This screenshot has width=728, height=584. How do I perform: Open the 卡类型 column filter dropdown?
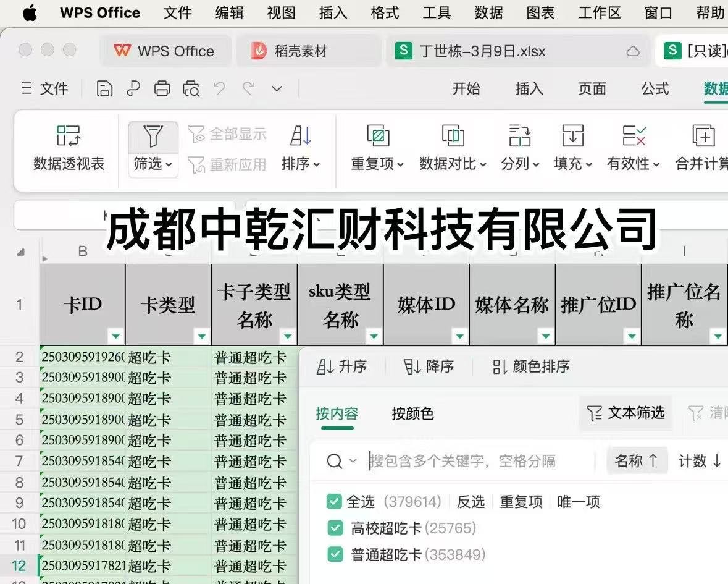(x=202, y=337)
